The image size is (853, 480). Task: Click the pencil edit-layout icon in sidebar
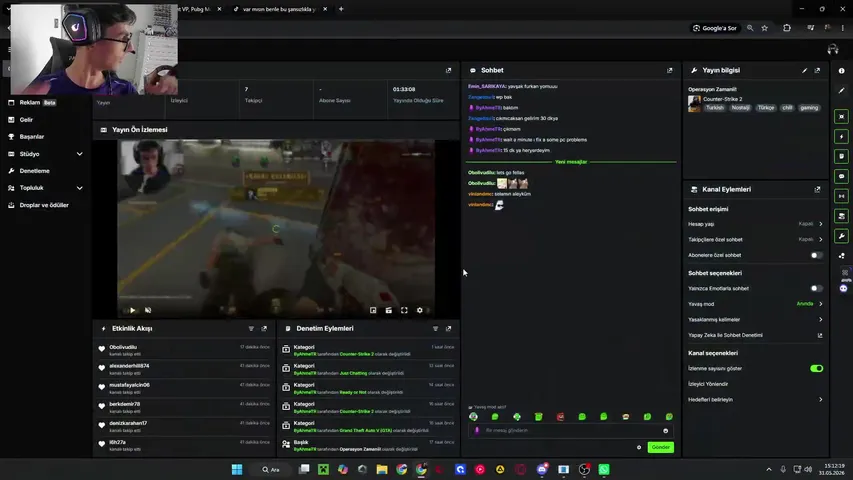click(842, 90)
